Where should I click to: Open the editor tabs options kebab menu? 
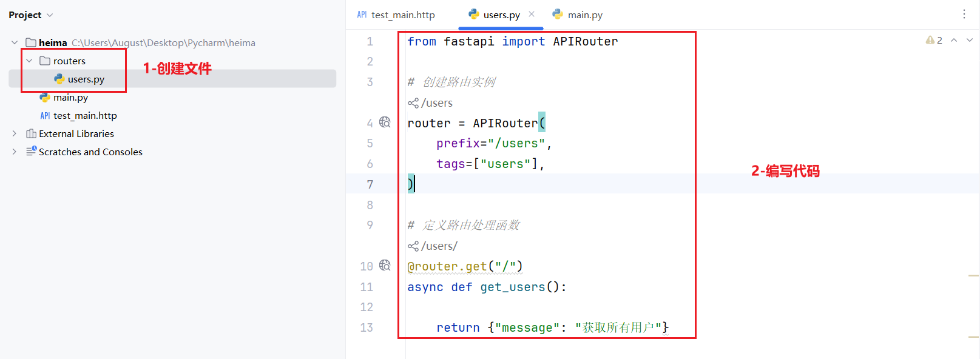click(x=964, y=15)
